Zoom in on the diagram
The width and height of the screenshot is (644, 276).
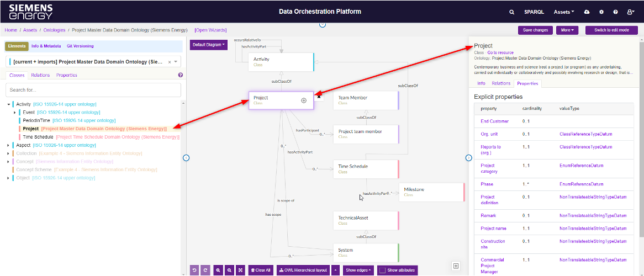click(x=219, y=270)
